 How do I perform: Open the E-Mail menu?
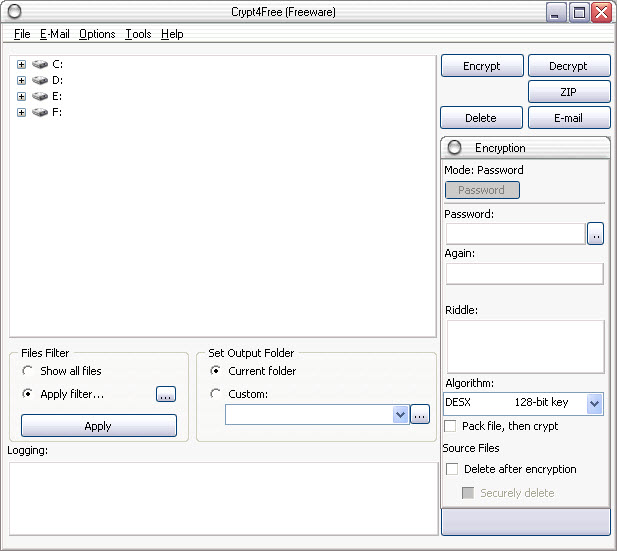point(55,34)
